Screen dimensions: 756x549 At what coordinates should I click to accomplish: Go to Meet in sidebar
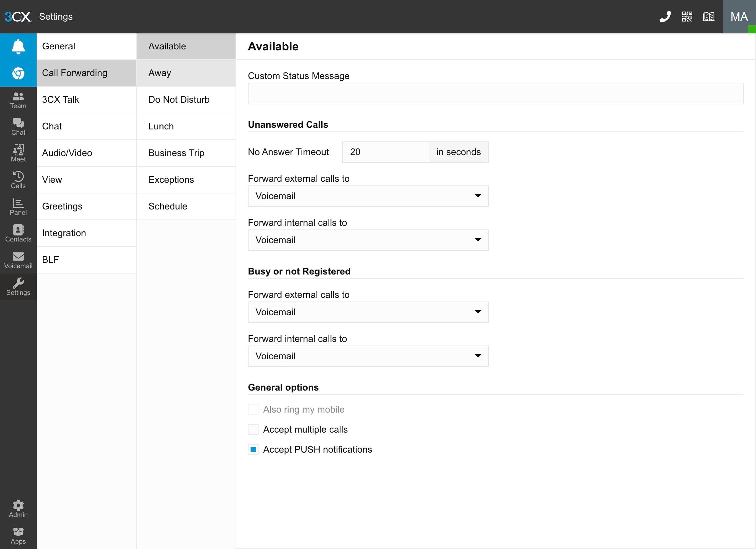tap(18, 153)
